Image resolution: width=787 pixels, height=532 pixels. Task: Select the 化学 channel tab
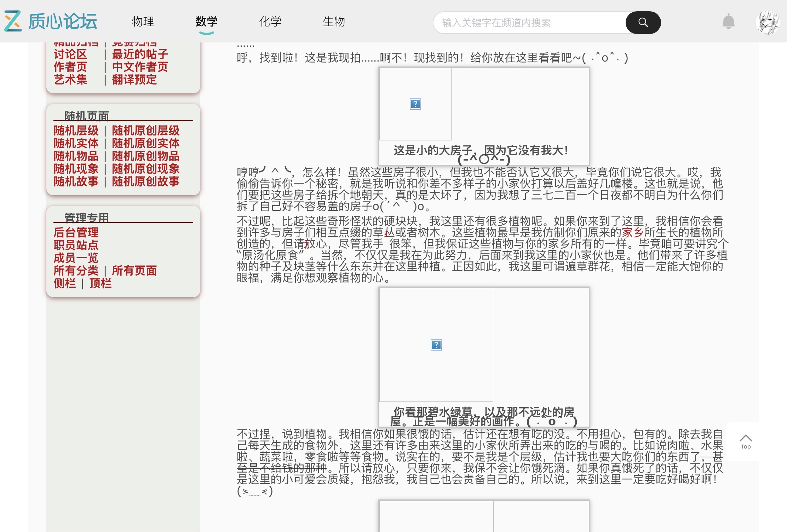click(270, 22)
